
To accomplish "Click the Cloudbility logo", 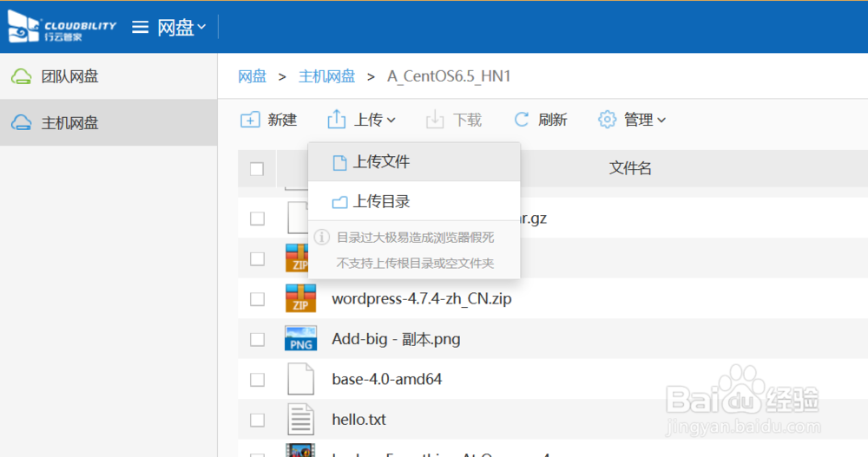I will coord(62,27).
